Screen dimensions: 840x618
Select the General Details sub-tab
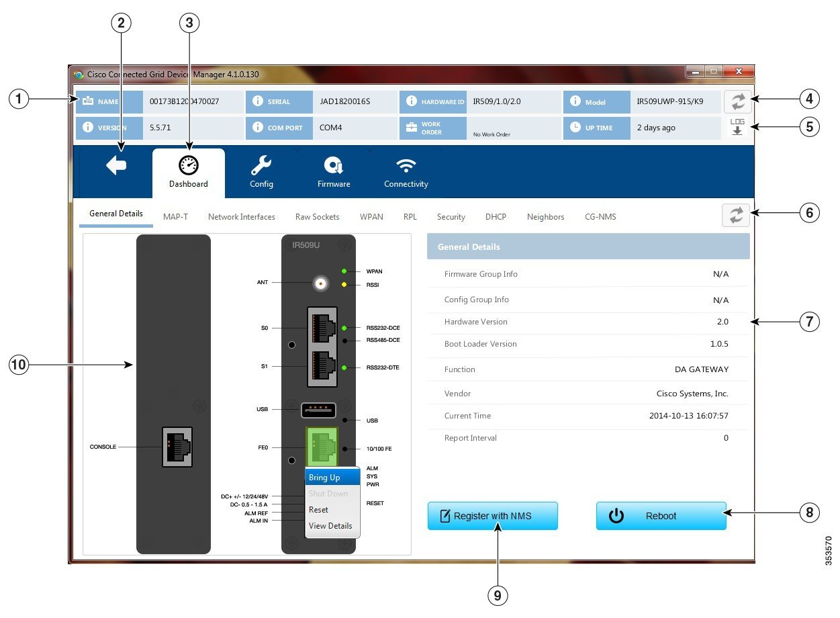click(x=116, y=214)
